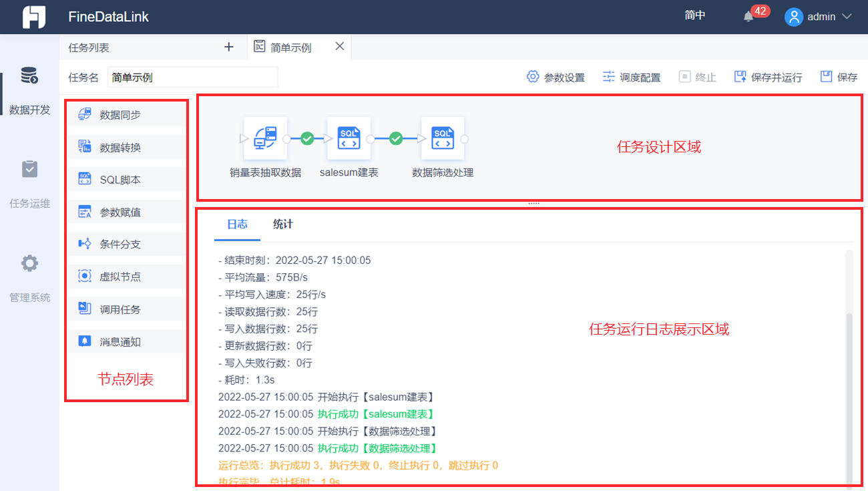Open the notification bell icon
The image size is (868, 491).
748,17
